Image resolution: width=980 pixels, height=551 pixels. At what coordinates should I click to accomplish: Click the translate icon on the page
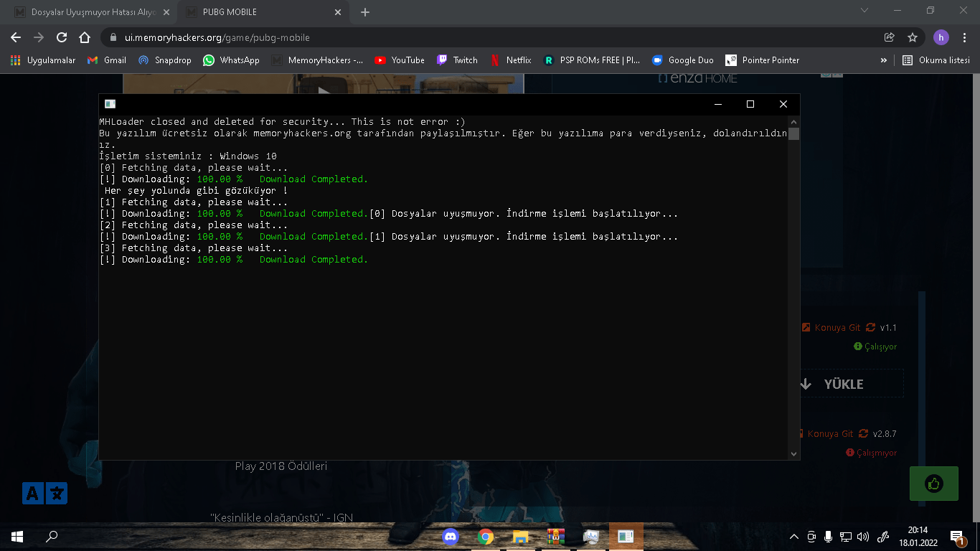click(44, 494)
